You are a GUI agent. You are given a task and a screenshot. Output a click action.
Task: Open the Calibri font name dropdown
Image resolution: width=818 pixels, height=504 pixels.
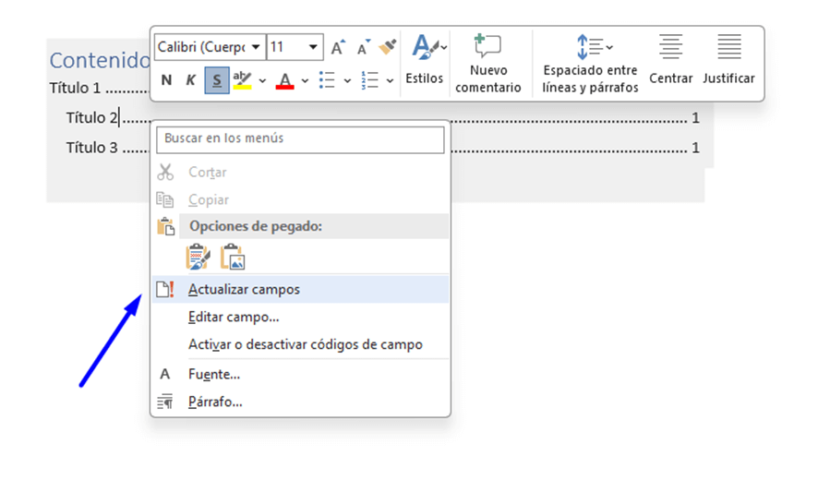(x=256, y=47)
